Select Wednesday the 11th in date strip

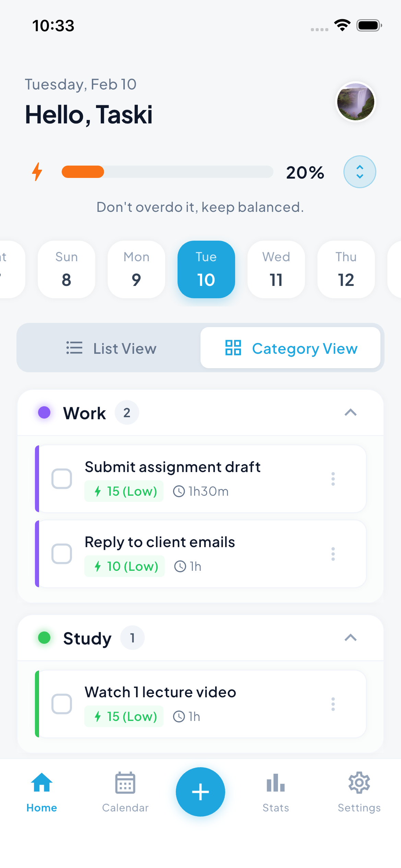[276, 269]
